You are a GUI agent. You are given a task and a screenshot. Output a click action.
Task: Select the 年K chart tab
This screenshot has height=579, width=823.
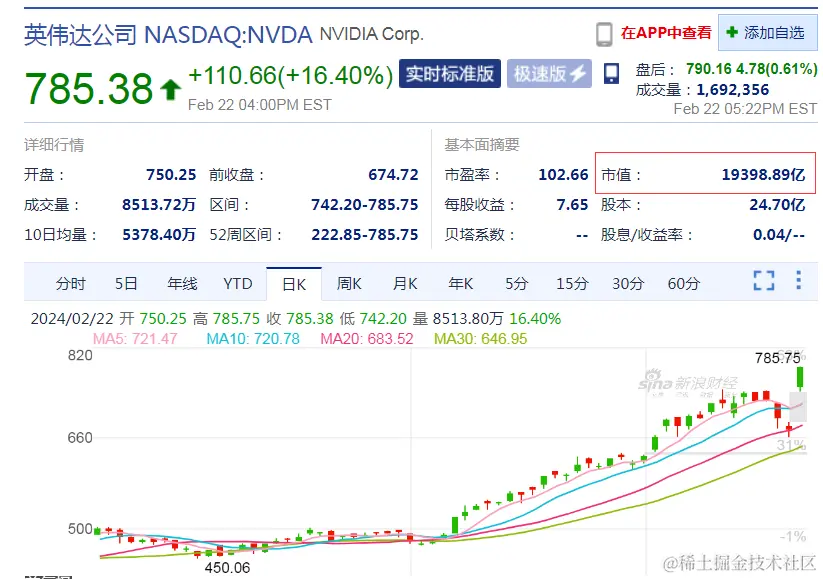461,284
